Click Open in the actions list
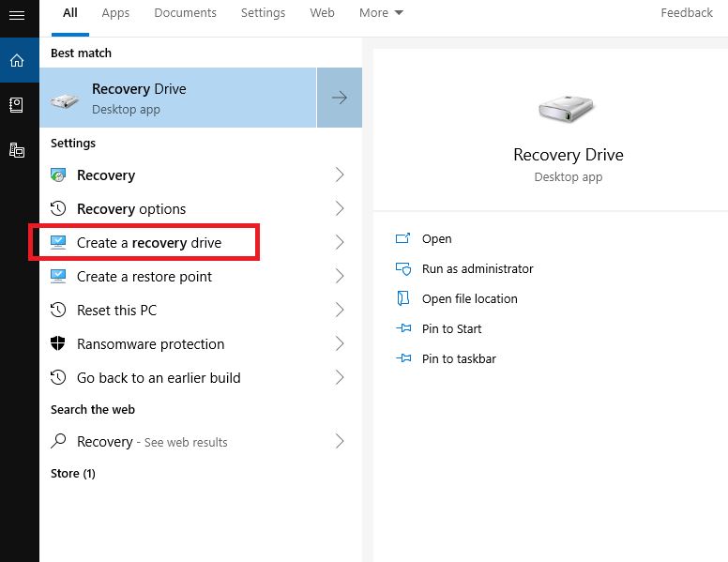 click(x=436, y=238)
